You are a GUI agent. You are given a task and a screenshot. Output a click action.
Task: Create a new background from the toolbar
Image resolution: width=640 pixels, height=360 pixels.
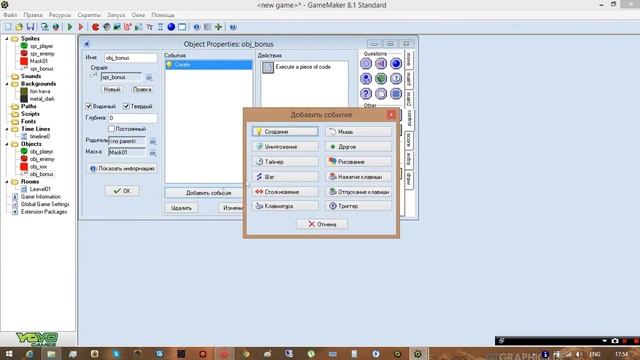pyautogui.click(x=117, y=27)
